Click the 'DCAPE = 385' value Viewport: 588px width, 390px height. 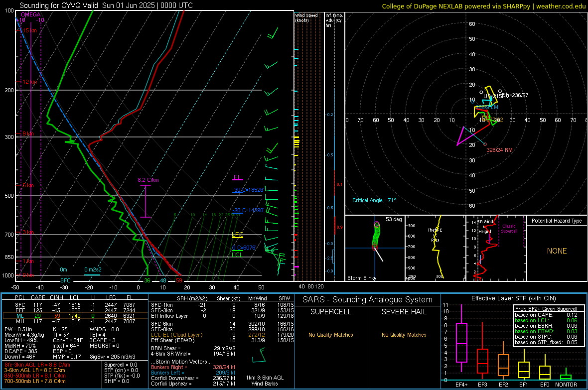[x=21, y=351]
